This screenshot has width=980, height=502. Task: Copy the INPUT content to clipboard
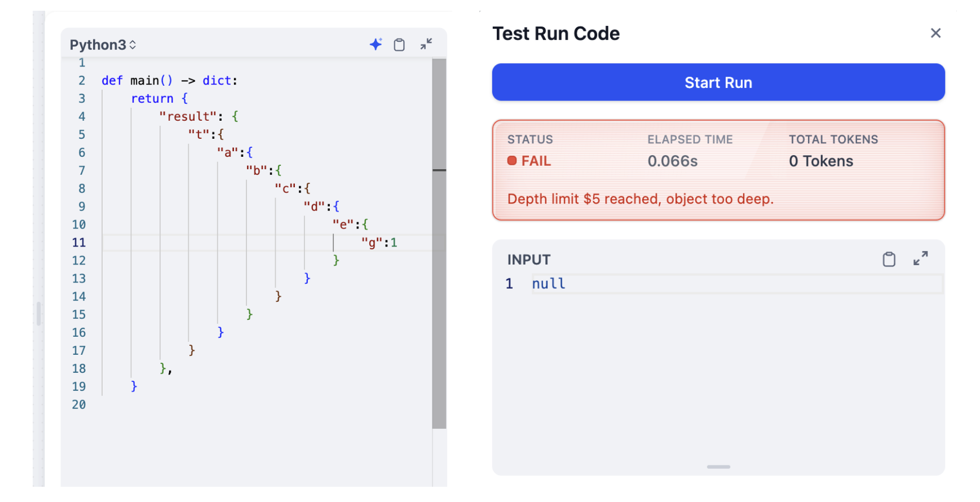pos(889,259)
